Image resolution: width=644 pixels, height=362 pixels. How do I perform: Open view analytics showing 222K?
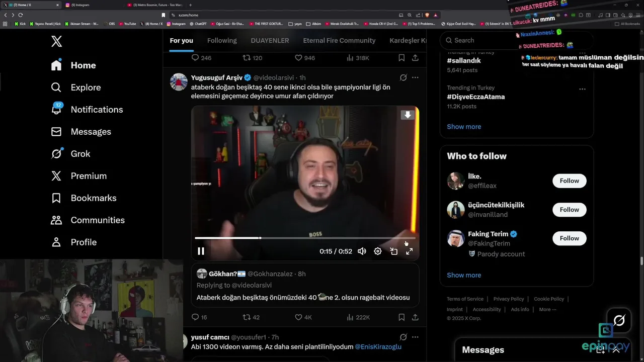[358, 317]
